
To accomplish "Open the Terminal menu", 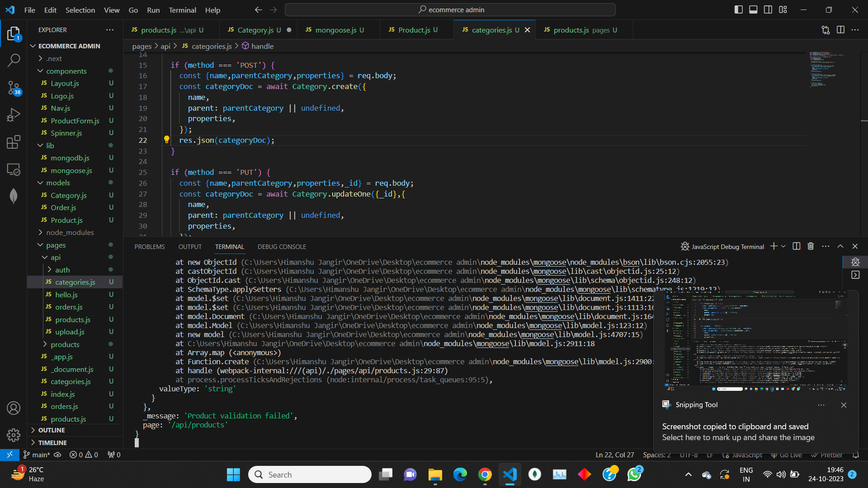I will [x=182, y=10].
